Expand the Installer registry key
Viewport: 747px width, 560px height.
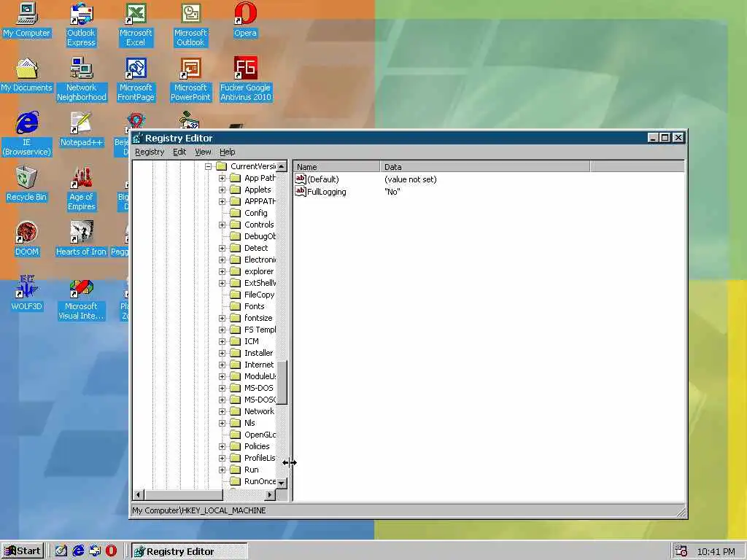click(222, 353)
